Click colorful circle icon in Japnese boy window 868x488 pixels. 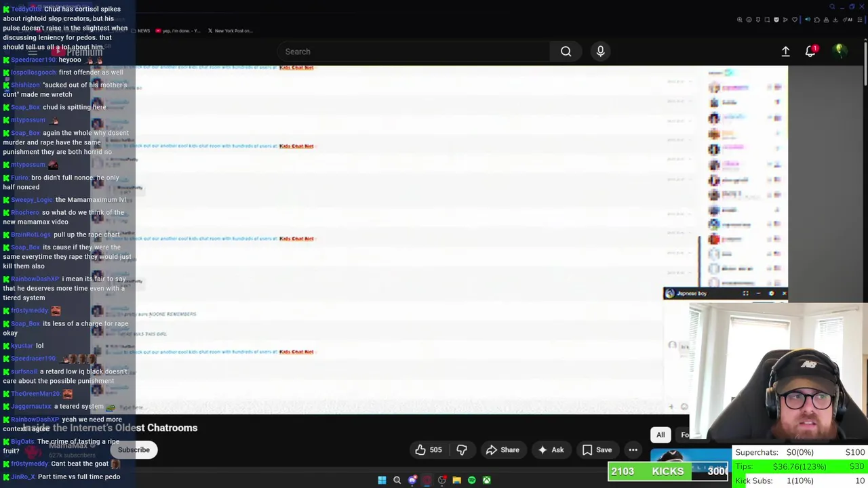tap(771, 293)
